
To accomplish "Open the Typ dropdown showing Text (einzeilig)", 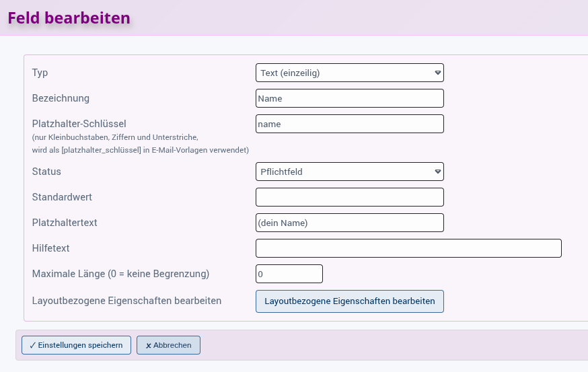I will (349, 73).
